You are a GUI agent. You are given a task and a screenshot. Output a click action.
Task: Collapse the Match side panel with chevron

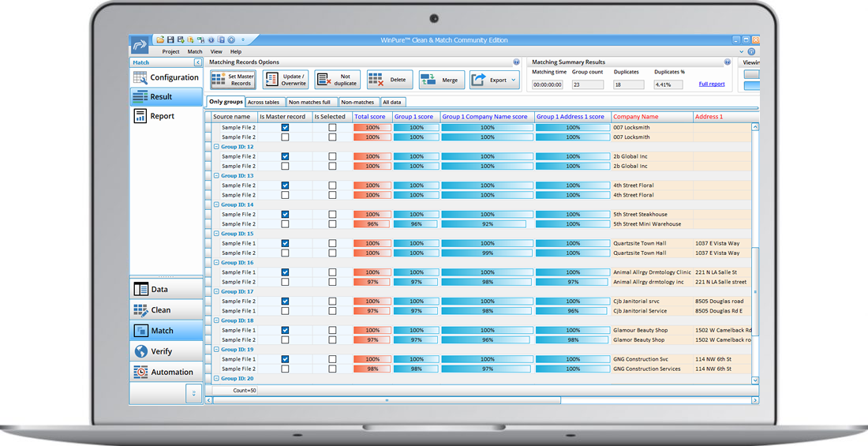197,62
